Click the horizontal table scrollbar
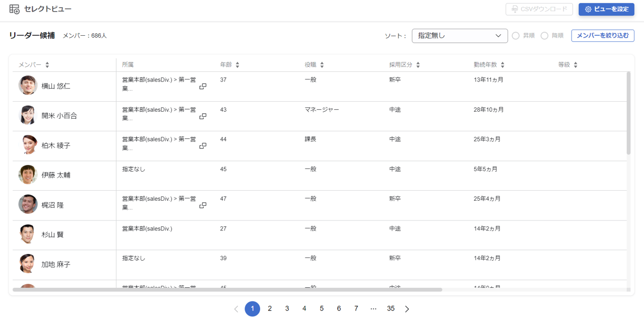Viewport: 644px width, 320px height. tap(227, 290)
